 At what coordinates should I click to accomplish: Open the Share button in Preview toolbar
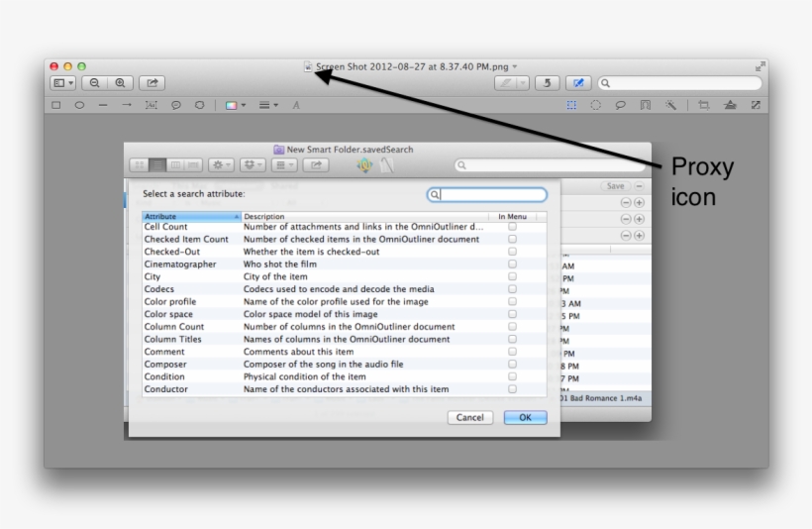pyautogui.click(x=153, y=84)
